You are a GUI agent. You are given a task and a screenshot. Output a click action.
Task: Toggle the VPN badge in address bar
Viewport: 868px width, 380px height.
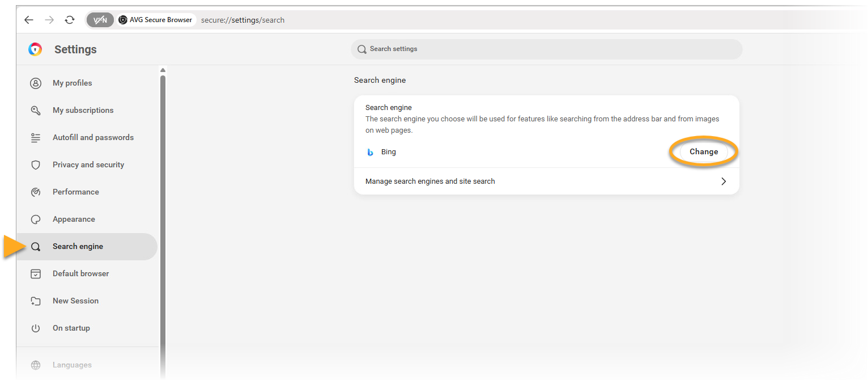100,20
